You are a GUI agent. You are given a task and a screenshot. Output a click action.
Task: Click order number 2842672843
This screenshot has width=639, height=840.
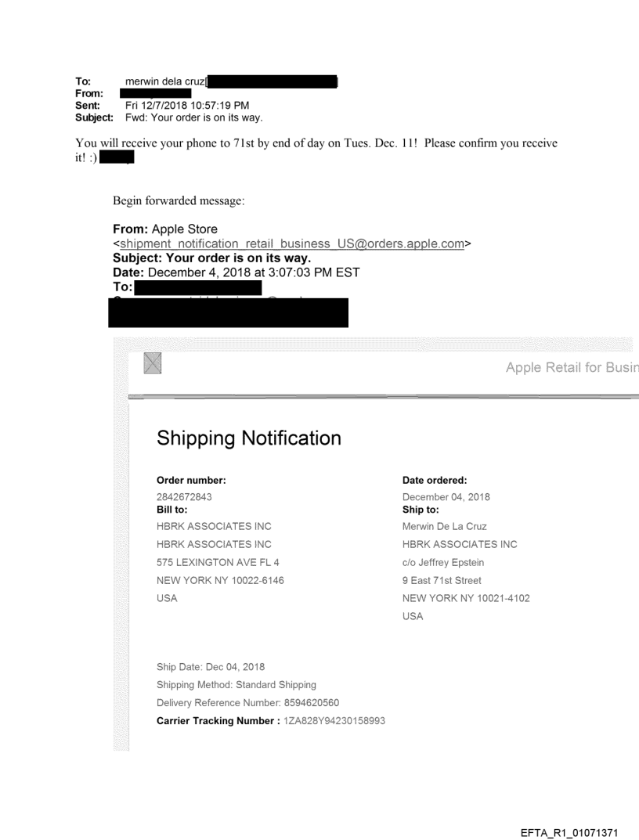tap(184, 497)
